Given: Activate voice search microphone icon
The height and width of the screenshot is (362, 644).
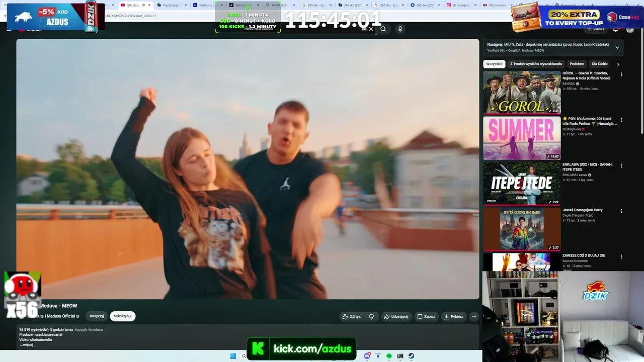Looking at the screenshot, I should [x=400, y=29].
